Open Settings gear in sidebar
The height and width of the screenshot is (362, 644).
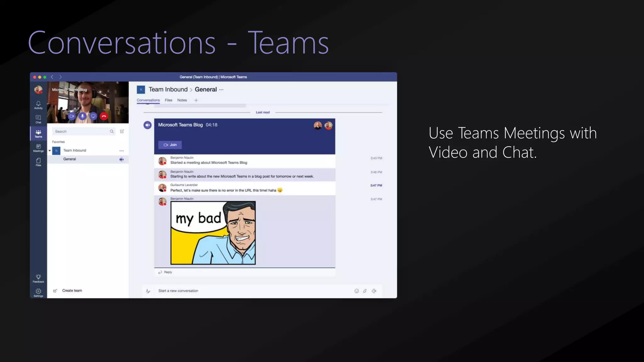(38, 293)
